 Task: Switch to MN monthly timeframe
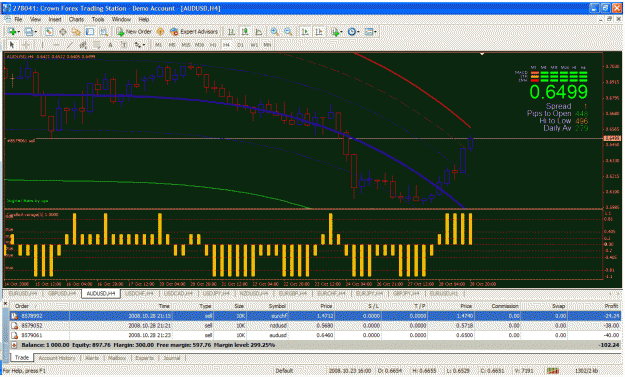(x=267, y=45)
